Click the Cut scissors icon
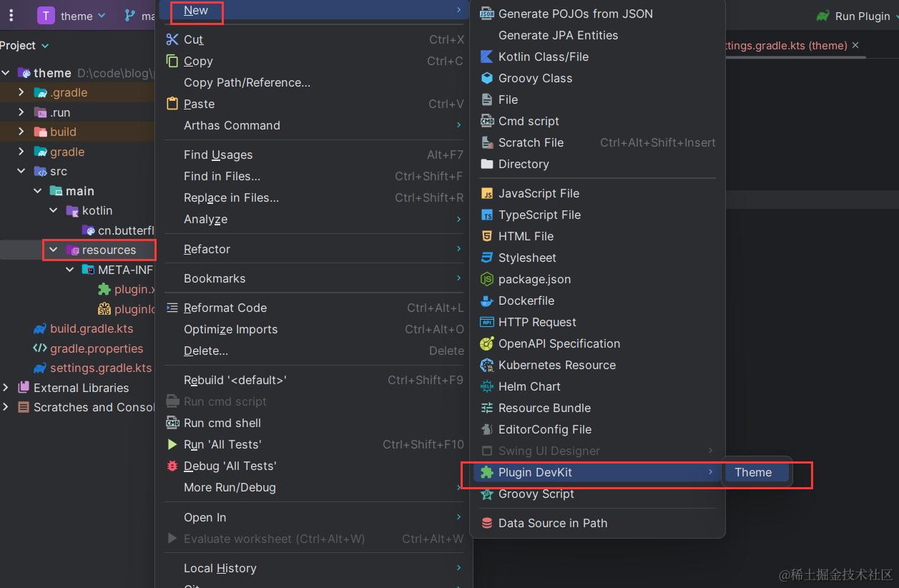The width and height of the screenshot is (899, 588). point(172,39)
